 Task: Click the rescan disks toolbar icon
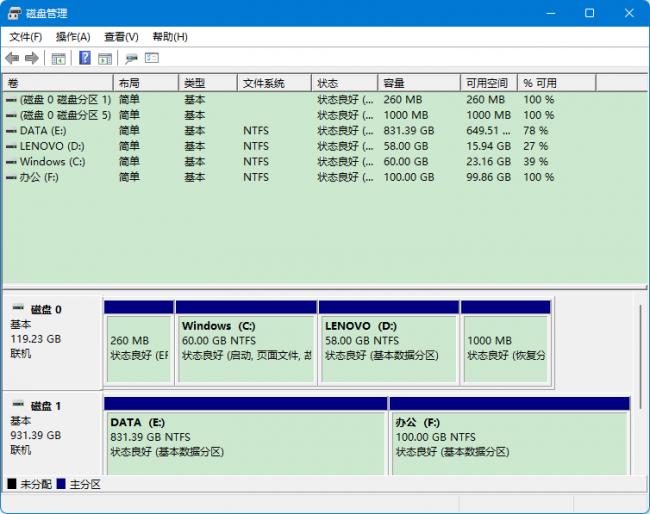coord(131,58)
